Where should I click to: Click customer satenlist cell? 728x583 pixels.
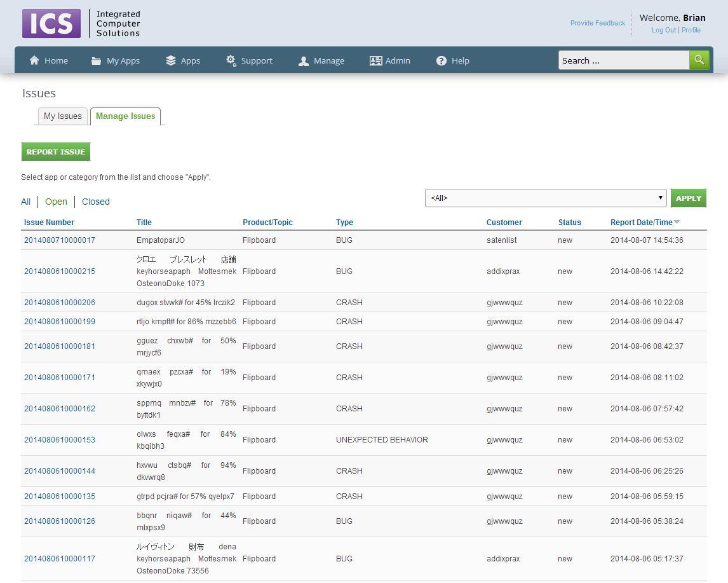501,240
